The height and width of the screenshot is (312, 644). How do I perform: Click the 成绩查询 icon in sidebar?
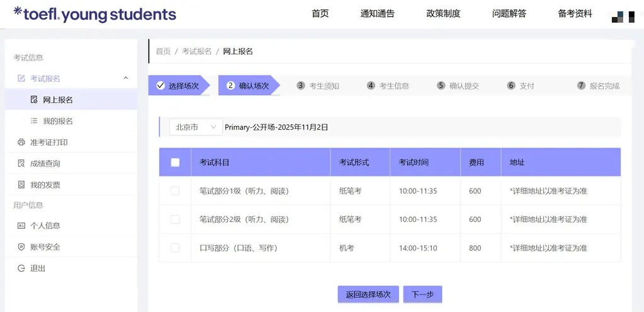21,164
